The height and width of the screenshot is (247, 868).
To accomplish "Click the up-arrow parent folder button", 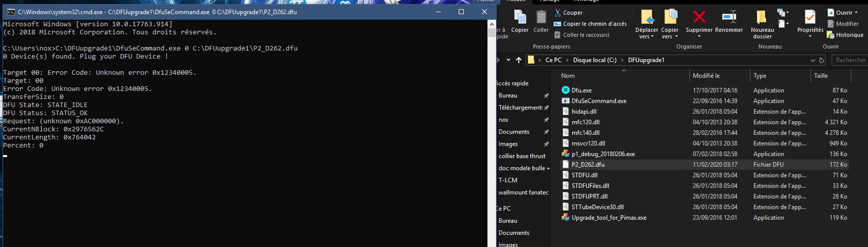I will coord(519,60).
